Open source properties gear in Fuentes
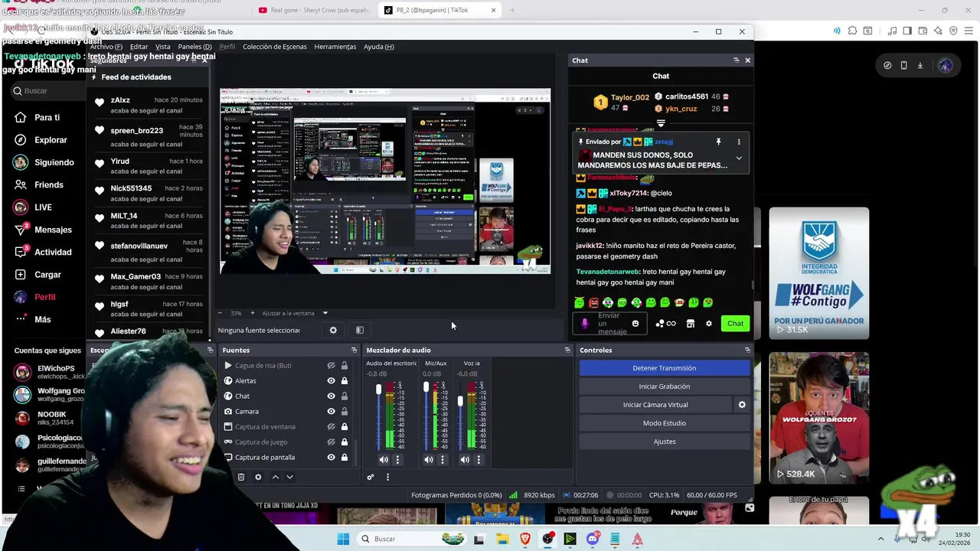The image size is (980, 551). pos(258,478)
